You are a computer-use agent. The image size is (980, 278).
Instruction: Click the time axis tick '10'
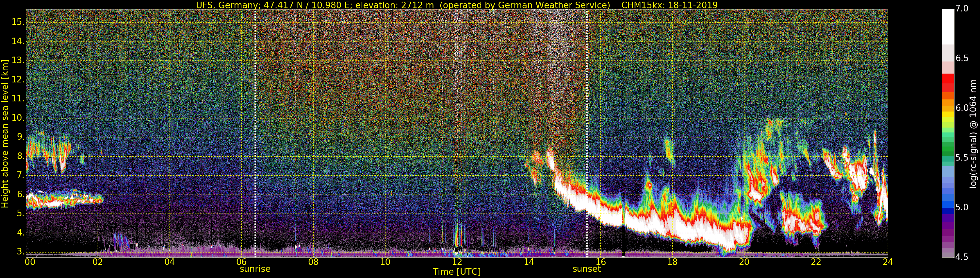(x=385, y=262)
